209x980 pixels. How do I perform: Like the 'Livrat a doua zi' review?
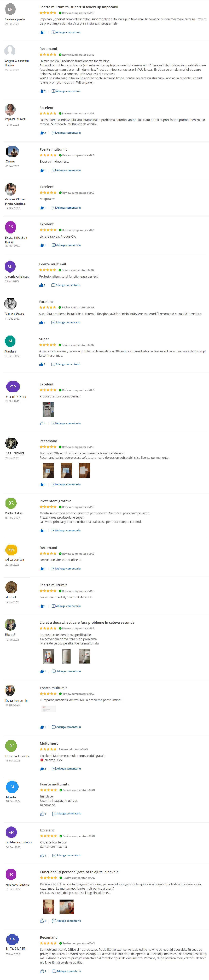click(x=42, y=671)
